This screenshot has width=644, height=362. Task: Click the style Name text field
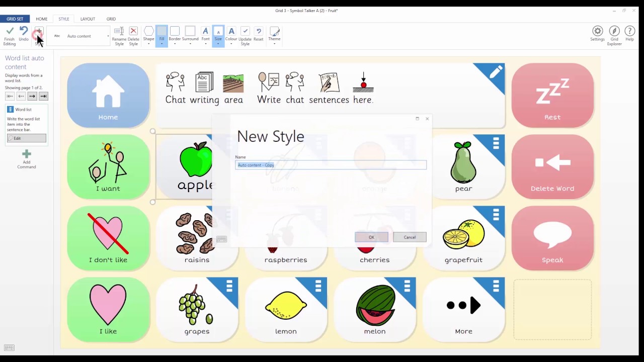point(331,165)
